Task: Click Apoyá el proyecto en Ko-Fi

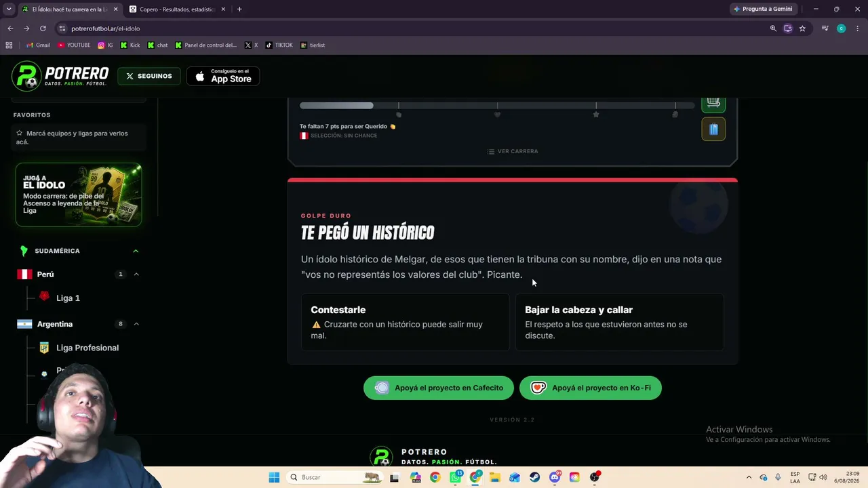Action: (590, 388)
